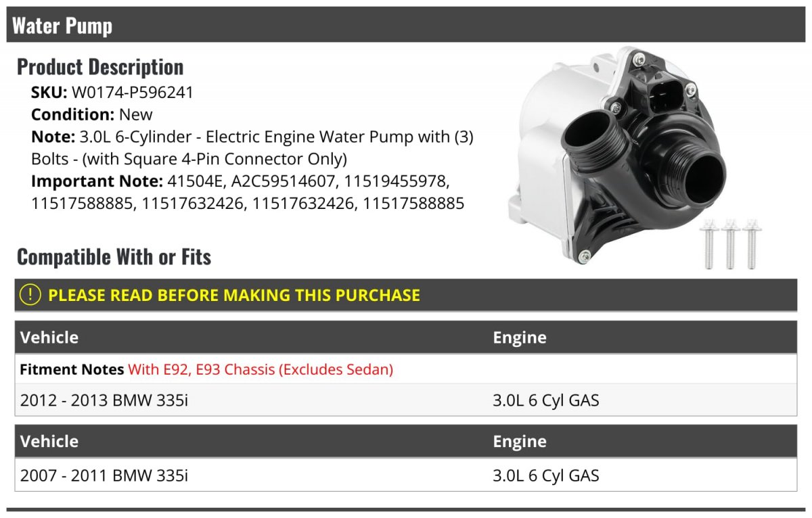Click the second table's Engine header
Viewport: 812px width, 518px height.
click(520, 441)
